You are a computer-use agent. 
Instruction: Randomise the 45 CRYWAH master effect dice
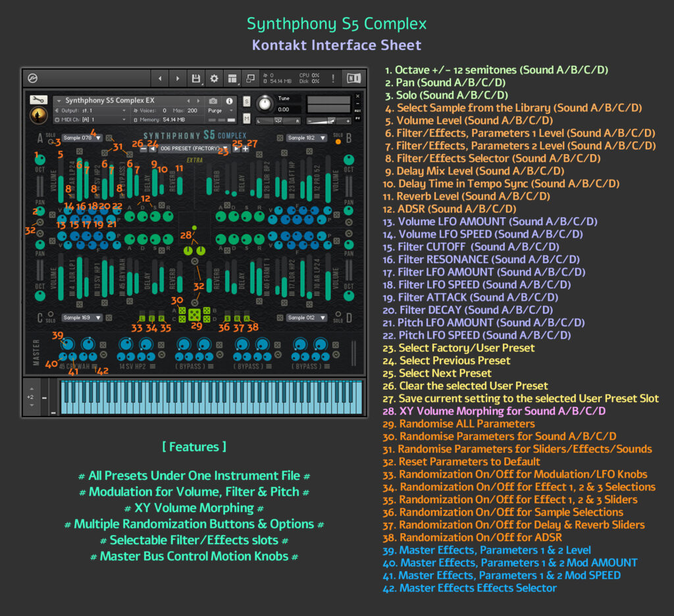point(103,345)
